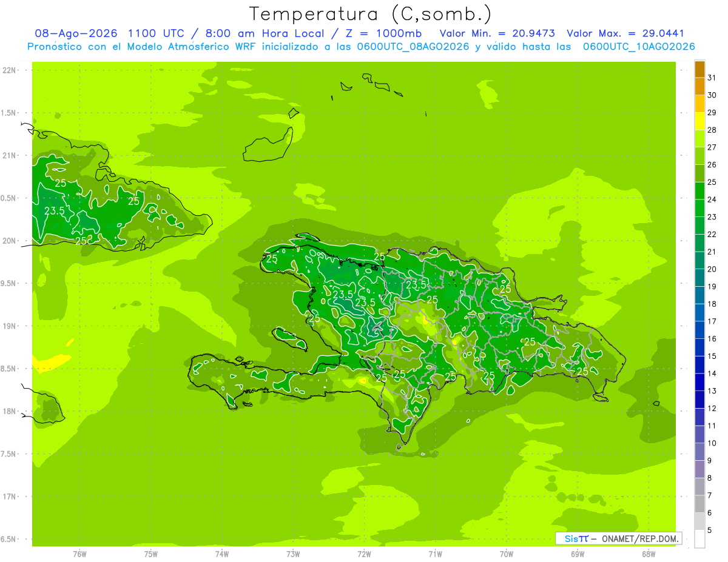
Task: Click the "17N" latitude label
Action: [10, 497]
